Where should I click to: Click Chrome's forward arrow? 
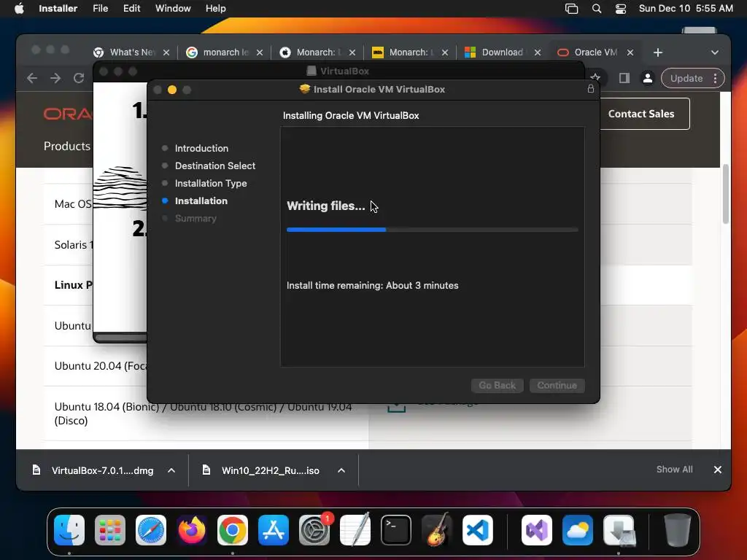pyautogui.click(x=55, y=78)
